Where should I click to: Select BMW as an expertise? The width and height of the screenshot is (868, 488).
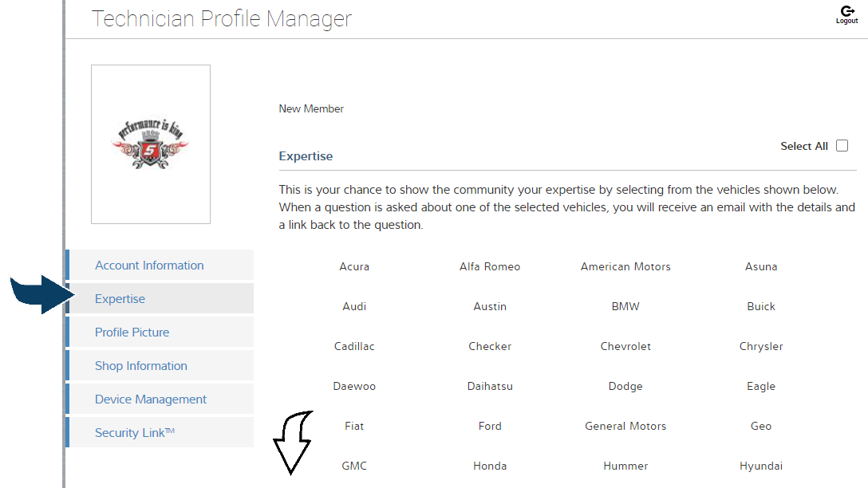[x=625, y=306]
